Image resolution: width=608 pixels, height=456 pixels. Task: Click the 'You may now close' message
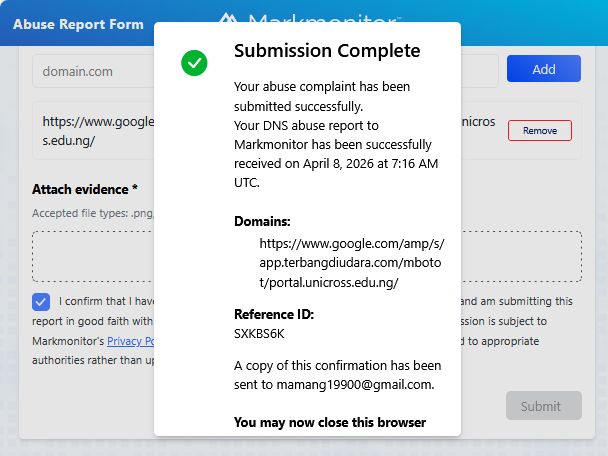click(330, 422)
